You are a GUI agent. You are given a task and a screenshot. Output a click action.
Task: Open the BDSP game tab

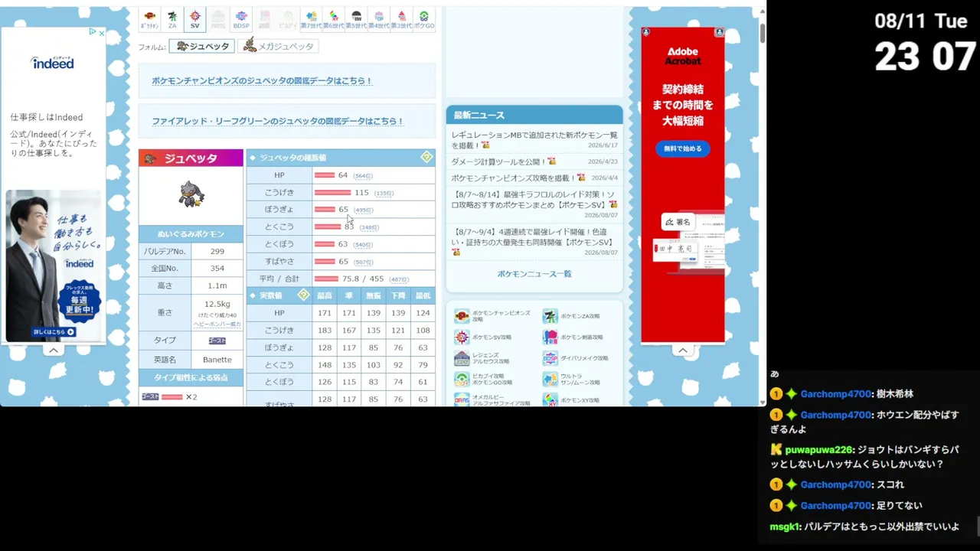(x=241, y=19)
